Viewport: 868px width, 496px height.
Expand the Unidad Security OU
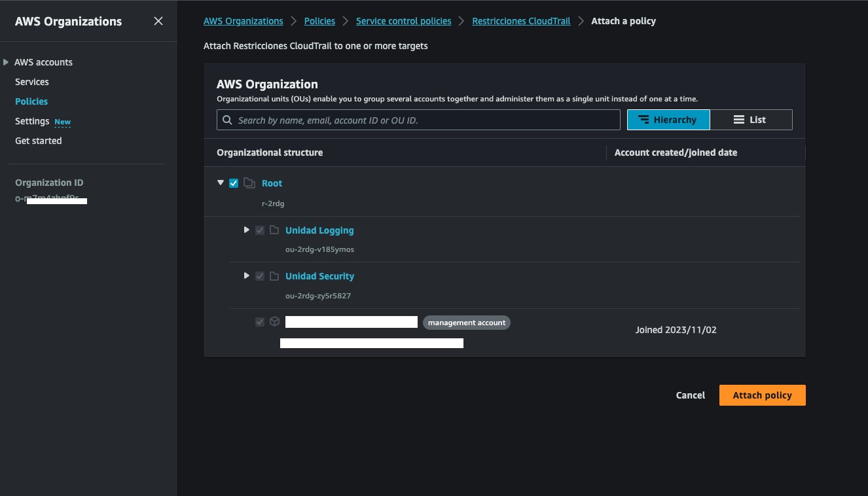pyautogui.click(x=246, y=276)
